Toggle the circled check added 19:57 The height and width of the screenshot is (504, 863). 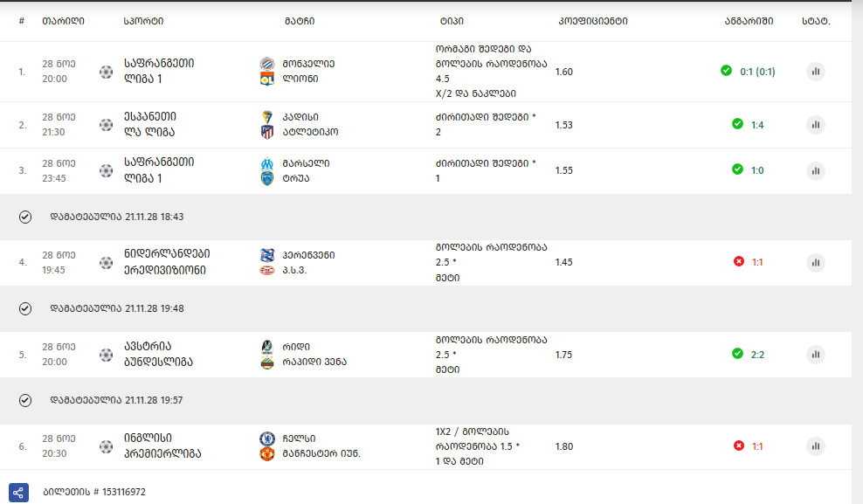(25, 401)
